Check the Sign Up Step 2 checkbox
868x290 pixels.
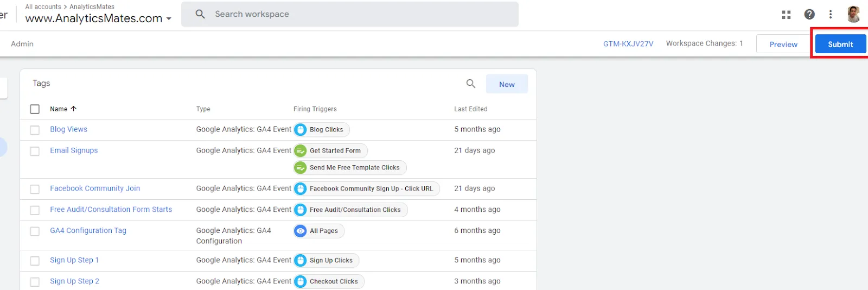pyautogui.click(x=35, y=282)
